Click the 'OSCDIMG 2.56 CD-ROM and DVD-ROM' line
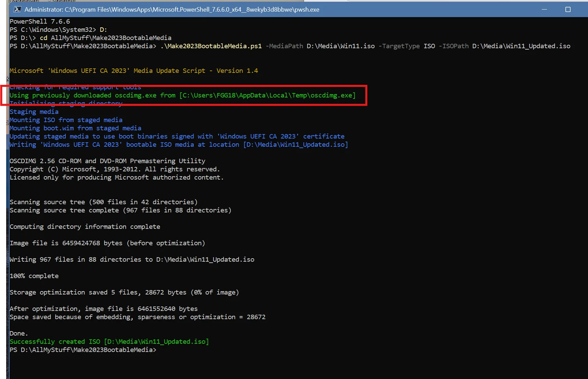 [107, 161]
